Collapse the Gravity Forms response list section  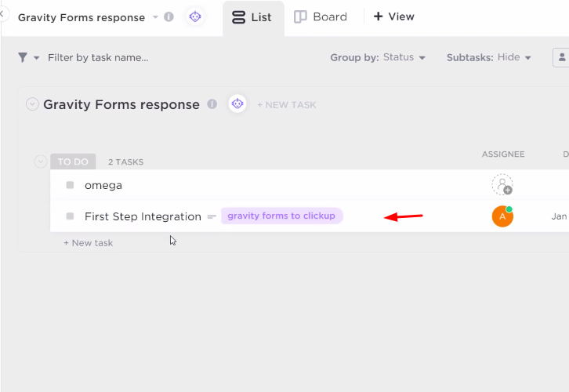(x=32, y=104)
